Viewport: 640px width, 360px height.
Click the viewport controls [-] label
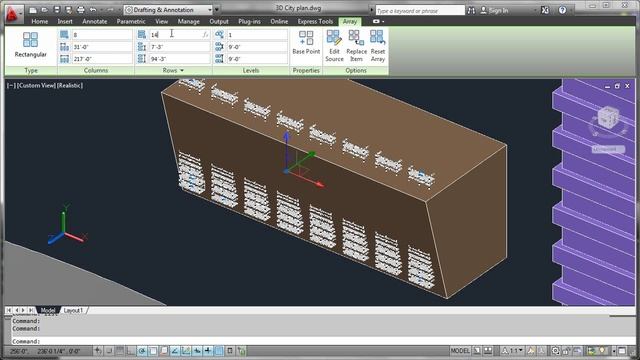pyautogui.click(x=11, y=85)
